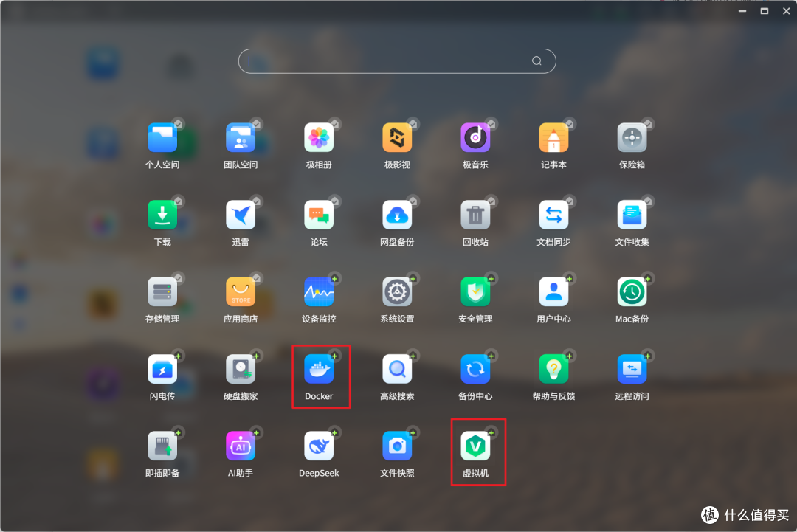The height and width of the screenshot is (532, 797).
Task: Launch the 虚拟机 virtual machine app
Action: 475,446
